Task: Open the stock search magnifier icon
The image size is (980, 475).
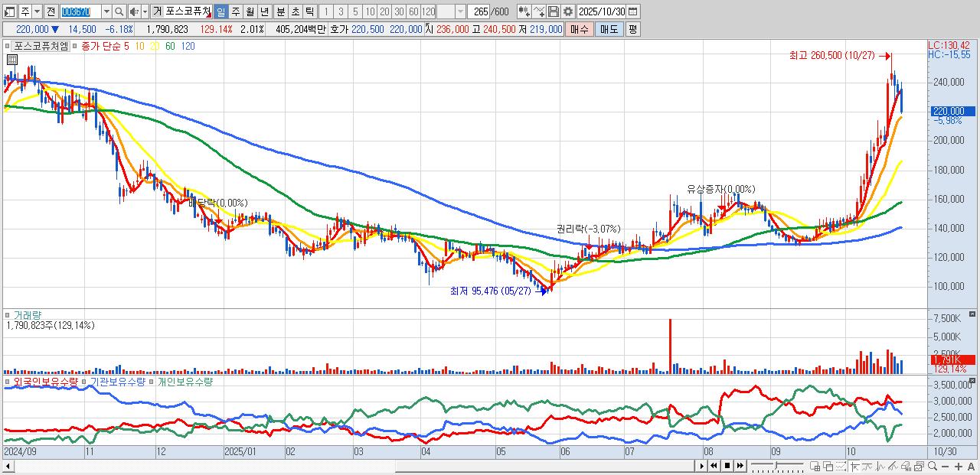Action: click(119, 11)
